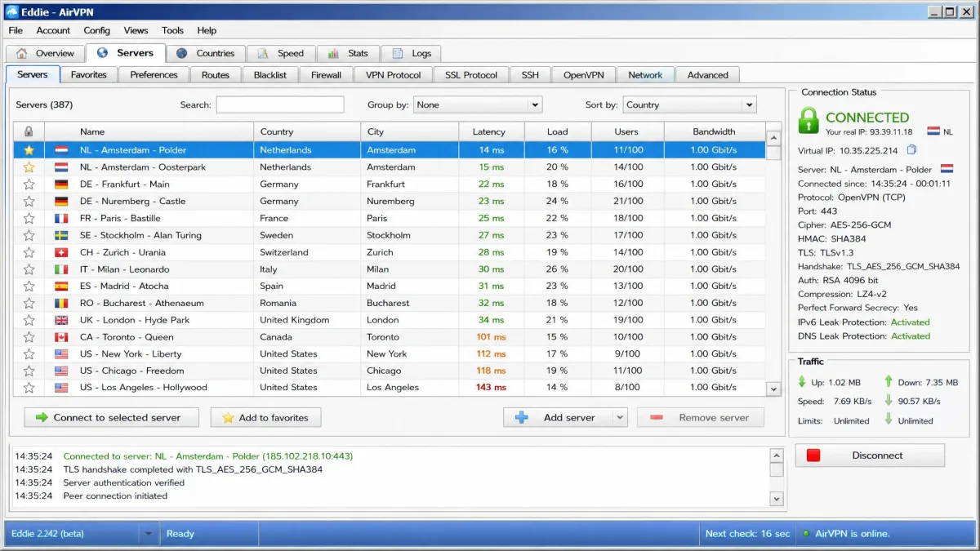Select the IT - Milan - Leonardo server row

pyautogui.click(x=390, y=269)
